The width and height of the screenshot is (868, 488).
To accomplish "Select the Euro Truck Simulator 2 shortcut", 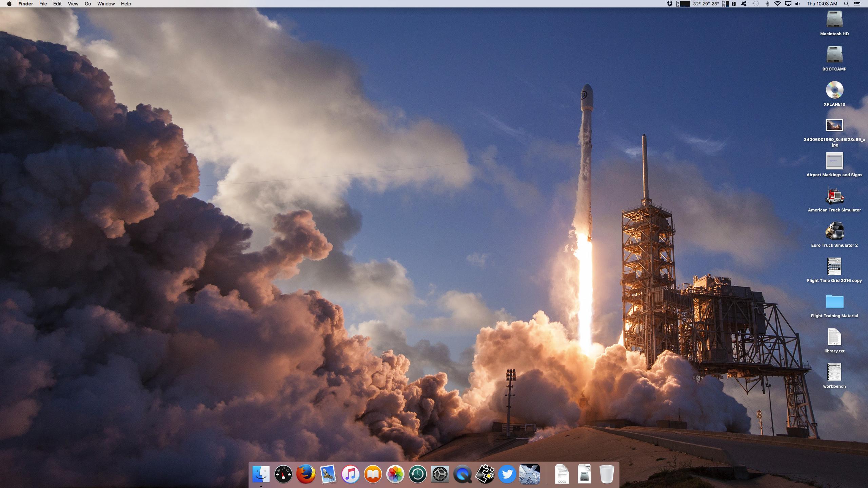I will coord(834,231).
